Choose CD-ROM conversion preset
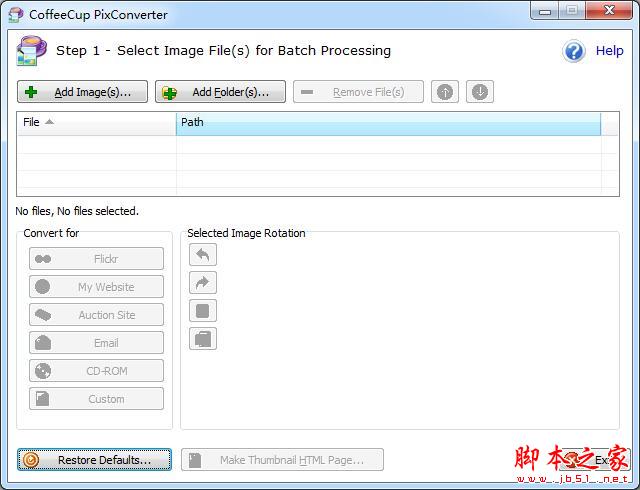The width and height of the screenshot is (640, 490). pos(96,371)
